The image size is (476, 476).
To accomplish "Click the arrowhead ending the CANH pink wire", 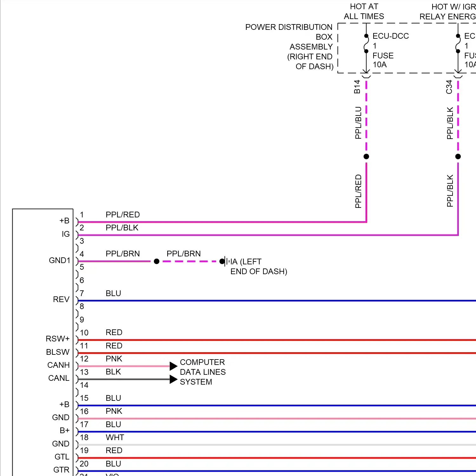I will coord(173,366).
